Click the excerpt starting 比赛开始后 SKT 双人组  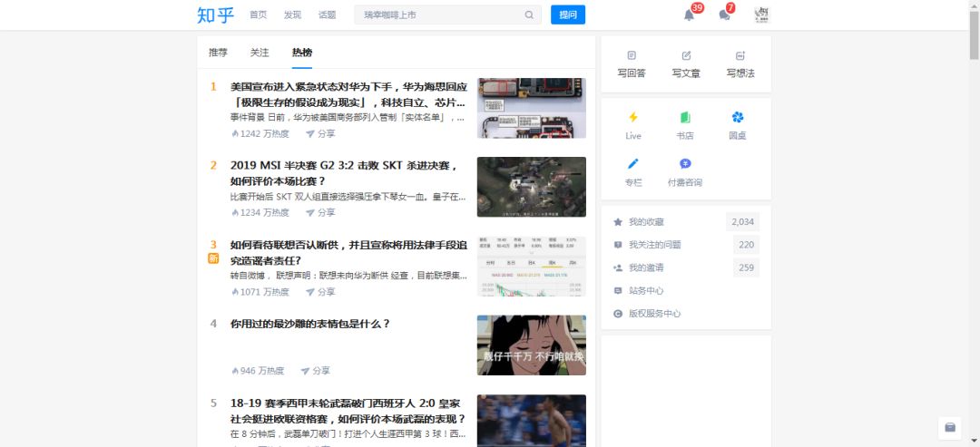click(x=348, y=198)
